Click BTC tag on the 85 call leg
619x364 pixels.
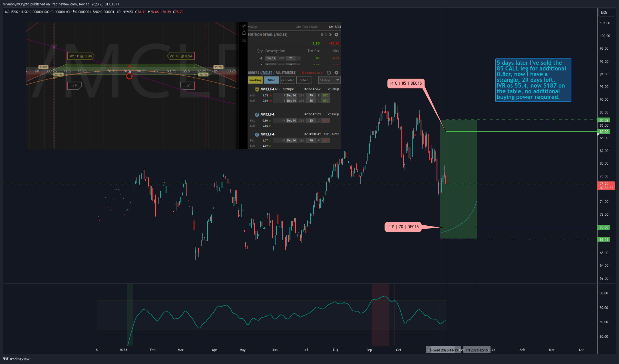tap(325, 101)
